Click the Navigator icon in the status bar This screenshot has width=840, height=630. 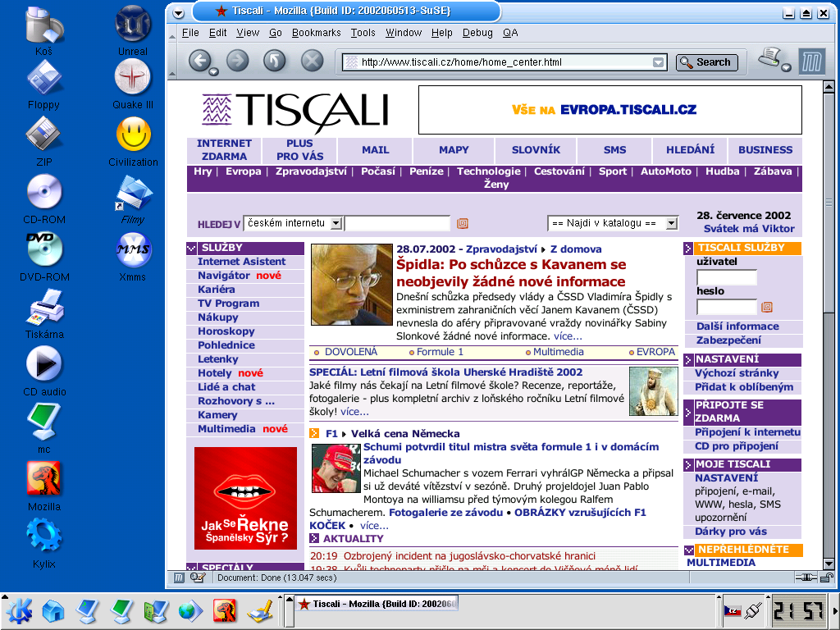[x=179, y=577]
